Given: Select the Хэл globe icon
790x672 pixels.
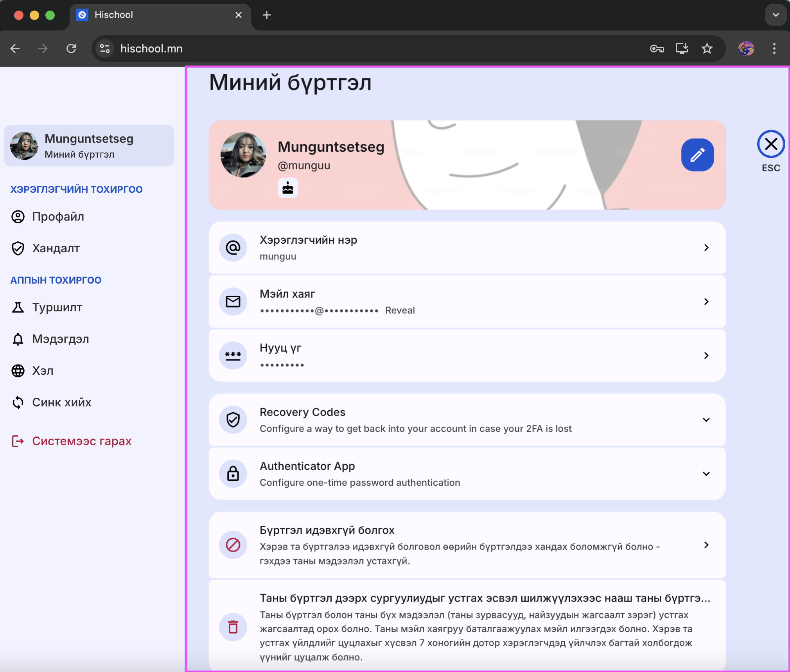Looking at the screenshot, I should 18,371.
